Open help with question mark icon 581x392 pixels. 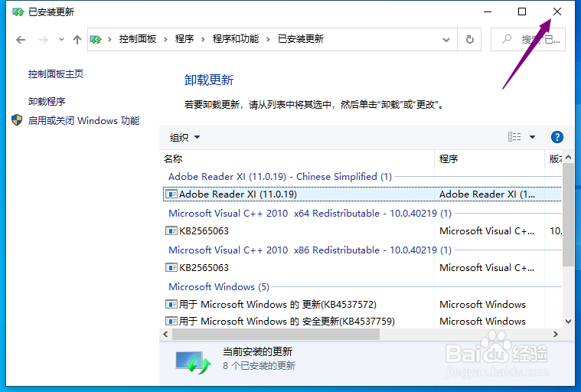[x=557, y=137]
